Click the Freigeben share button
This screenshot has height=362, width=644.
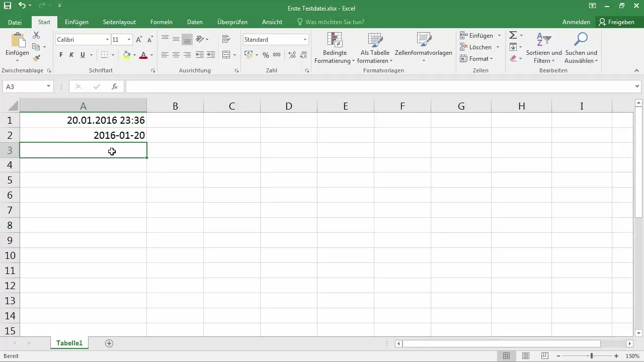pyautogui.click(x=616, y=22)
